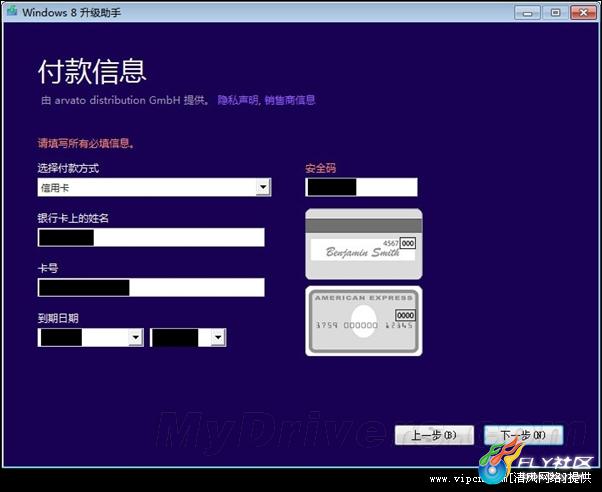Go back with 上一步(B) button

434,435
